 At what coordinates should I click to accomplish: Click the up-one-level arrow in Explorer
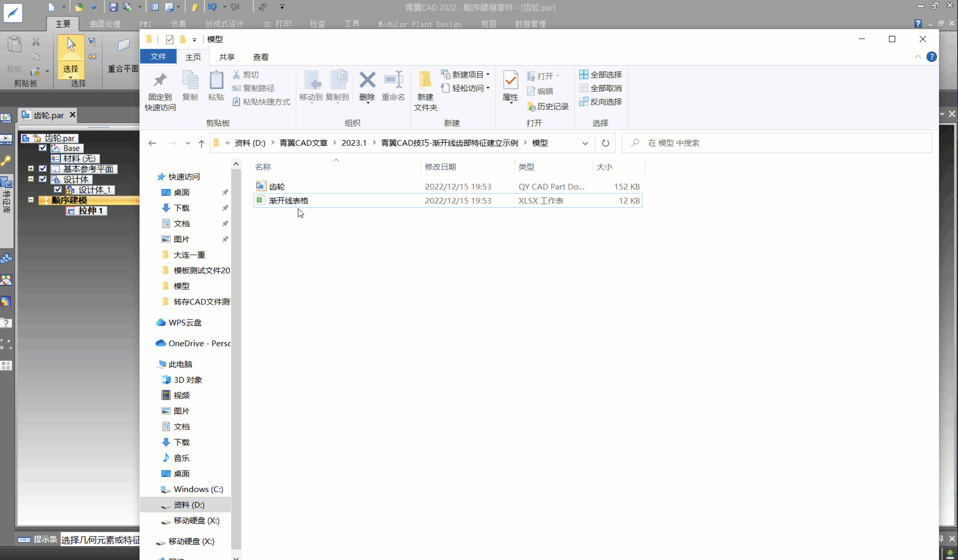coord(201,143)
